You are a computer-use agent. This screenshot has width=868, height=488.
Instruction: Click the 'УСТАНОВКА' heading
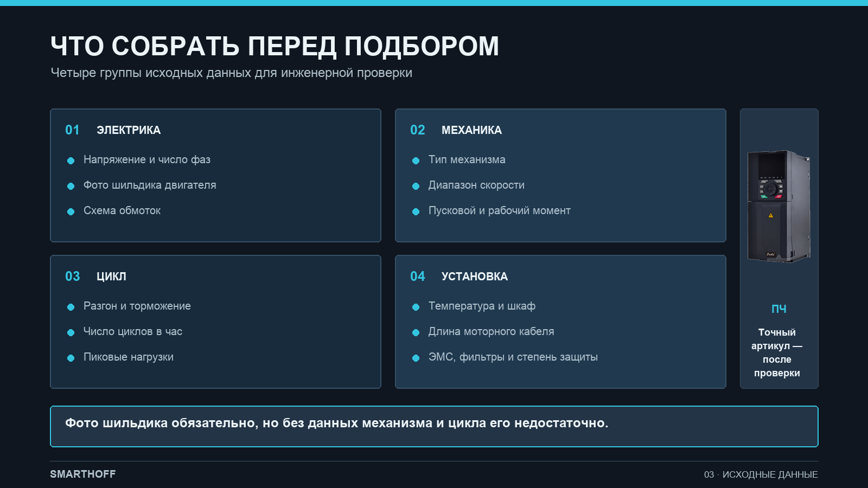click(475, 277)
